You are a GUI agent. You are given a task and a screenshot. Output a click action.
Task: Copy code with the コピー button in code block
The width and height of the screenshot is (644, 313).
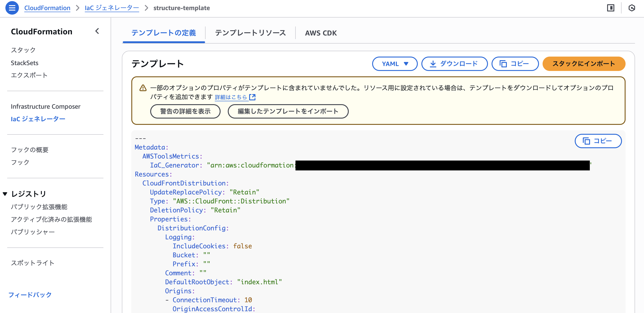pyautogui.click(x=598, y=141)
